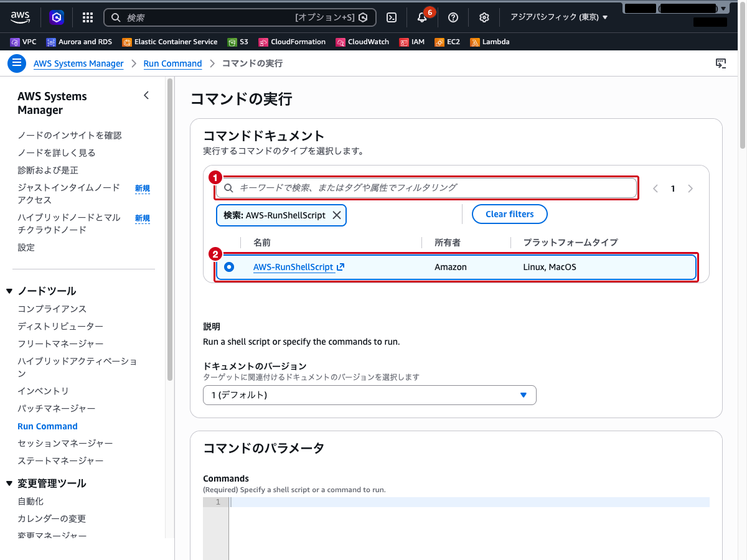The width and height of the screenshot is (747, 560).
Task: Open S3 favorite shortcut
Action: point(238,42)
